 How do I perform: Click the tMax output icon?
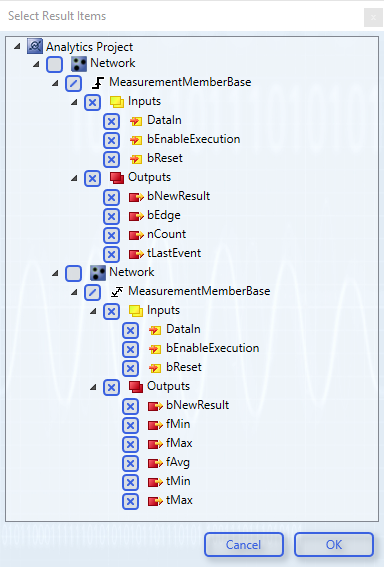coord(155,501)
